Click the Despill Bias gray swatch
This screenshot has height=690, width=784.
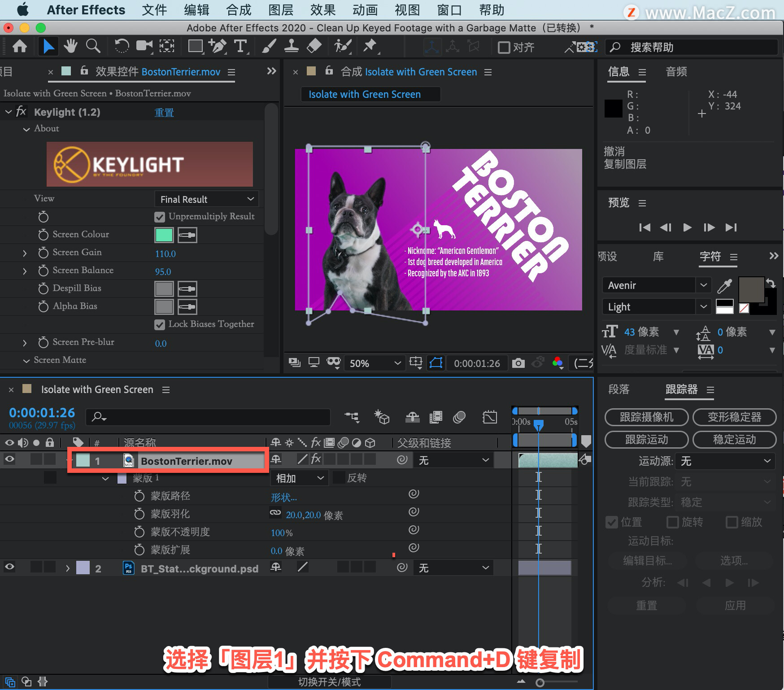click(x=164, y=289)
